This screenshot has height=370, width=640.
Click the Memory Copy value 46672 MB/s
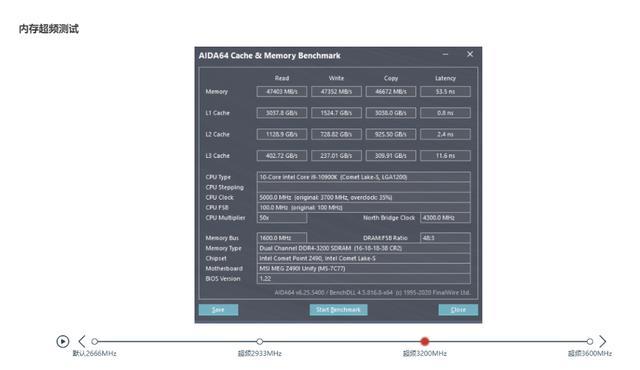[391, 91]
